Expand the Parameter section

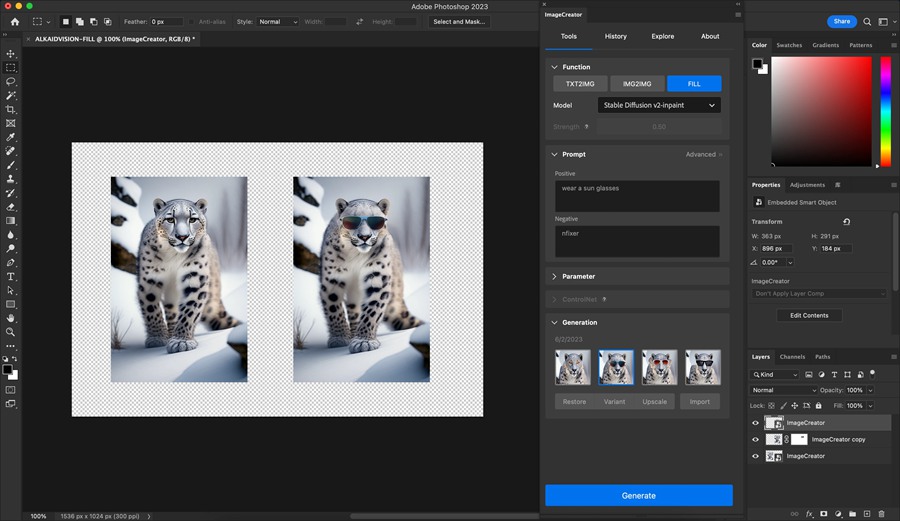coord(554,277)
